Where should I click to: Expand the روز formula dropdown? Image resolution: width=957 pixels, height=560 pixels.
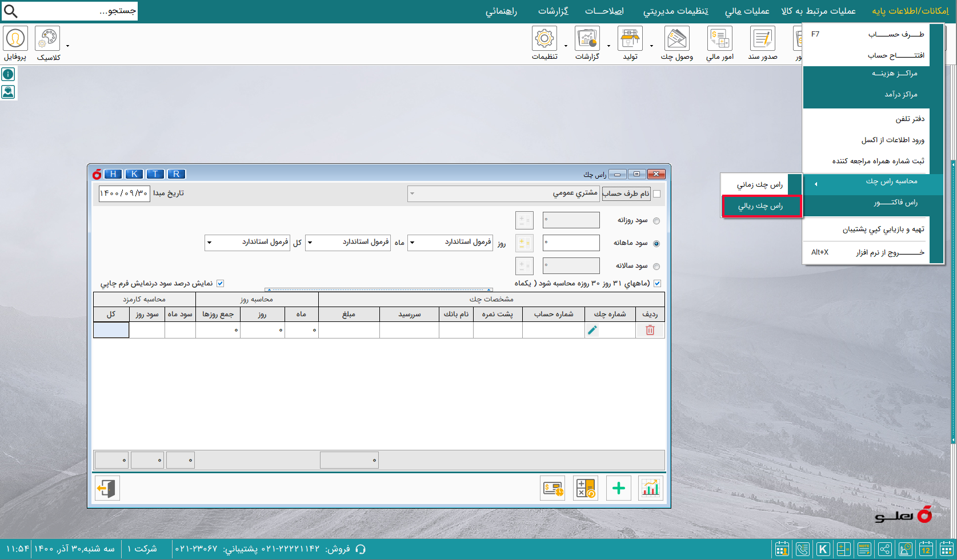tap(413, 243)
